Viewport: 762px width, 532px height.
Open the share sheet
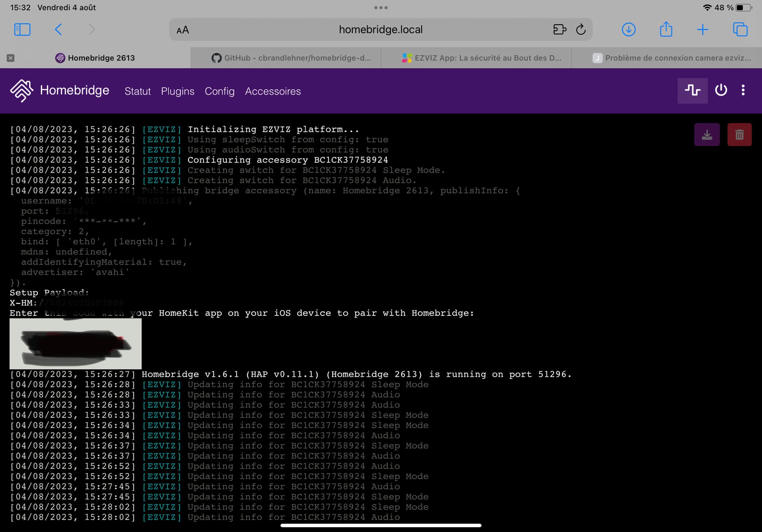coord(666,29)
